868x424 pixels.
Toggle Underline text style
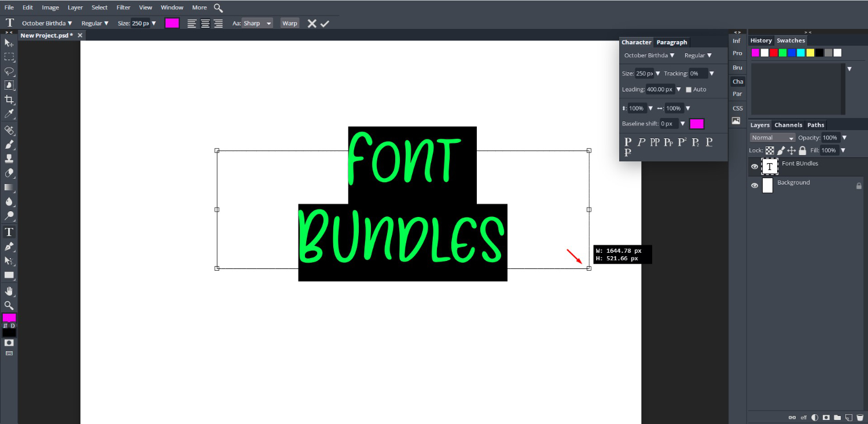[x=709, y=142]
